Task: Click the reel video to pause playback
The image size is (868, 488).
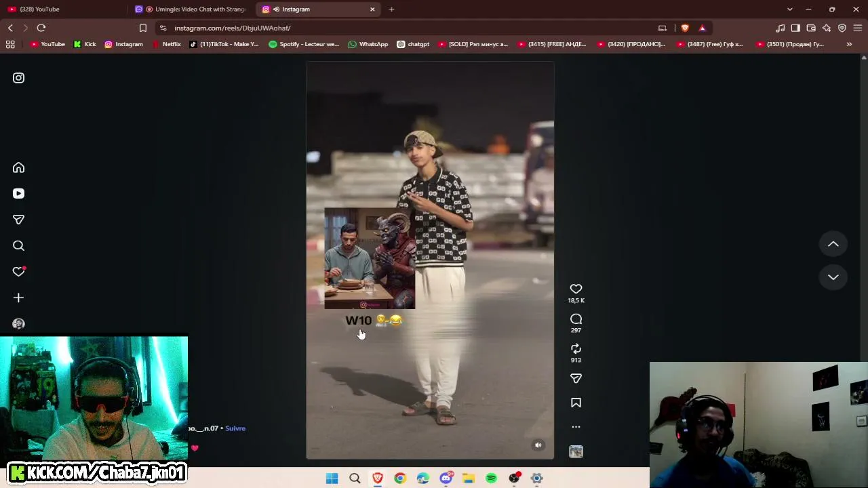Action: point(430,260)
